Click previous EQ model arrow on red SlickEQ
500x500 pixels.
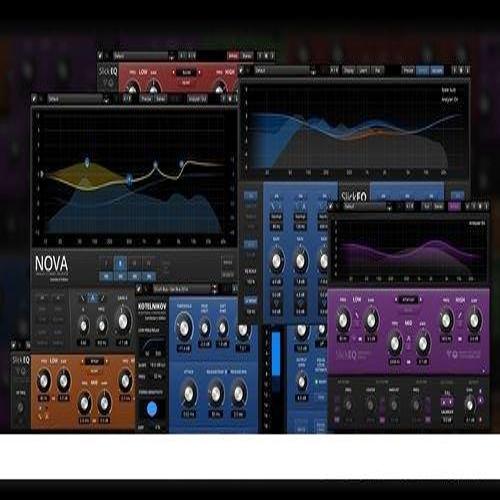click(x=173, y=72)
